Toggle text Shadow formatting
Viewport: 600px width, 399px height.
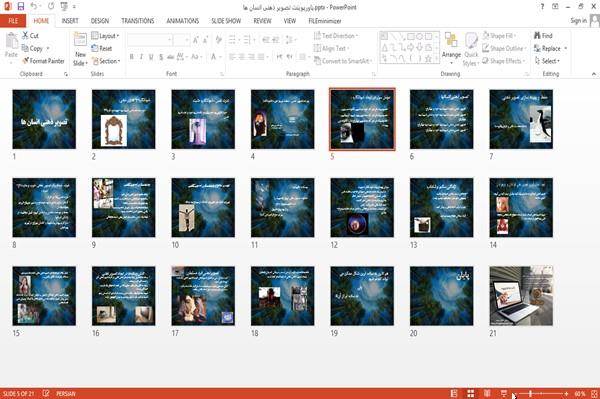click(x=161, y=57)
